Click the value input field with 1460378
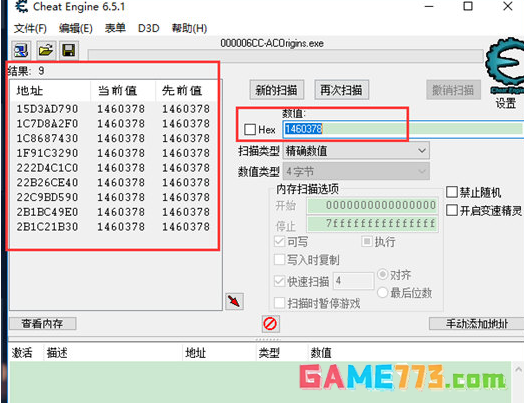524x403 pixels. tap(403, 129)
